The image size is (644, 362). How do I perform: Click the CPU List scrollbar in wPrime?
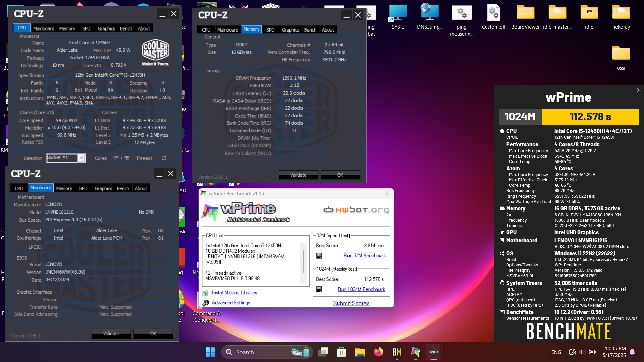pyautogui.click(x=303, y=263)
